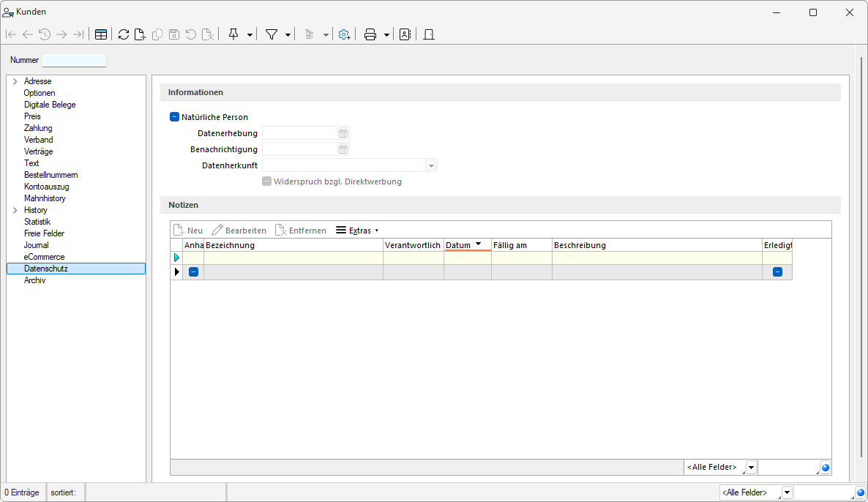This screenshot has height=502, width=868.
Task: Open the tree structure dropdown arrow
Action: click(326, 35)
